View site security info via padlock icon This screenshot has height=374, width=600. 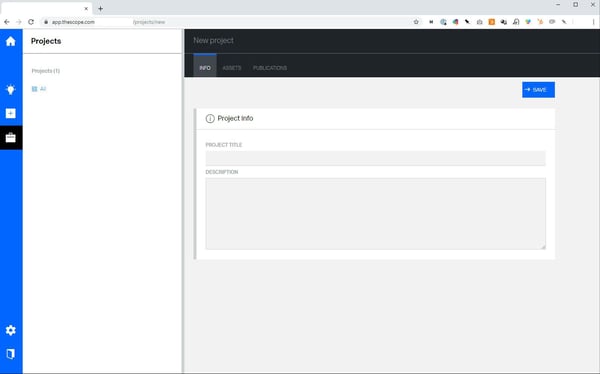pos(46,22)
